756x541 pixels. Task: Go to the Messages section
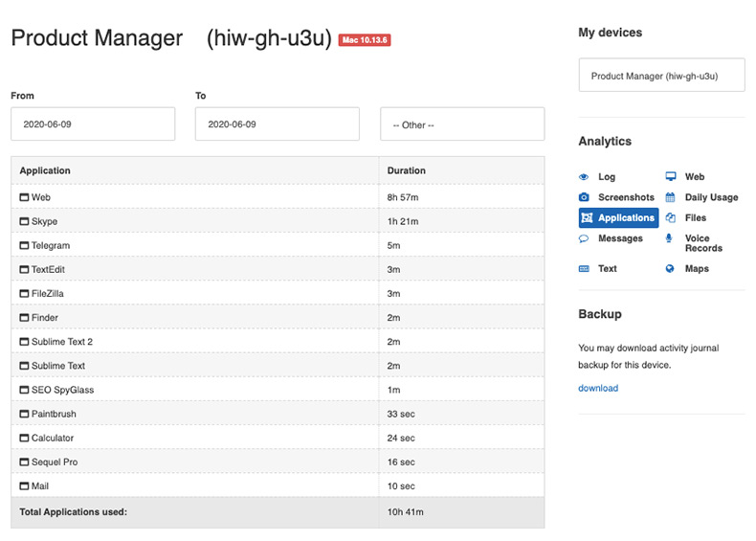(620, 238)
